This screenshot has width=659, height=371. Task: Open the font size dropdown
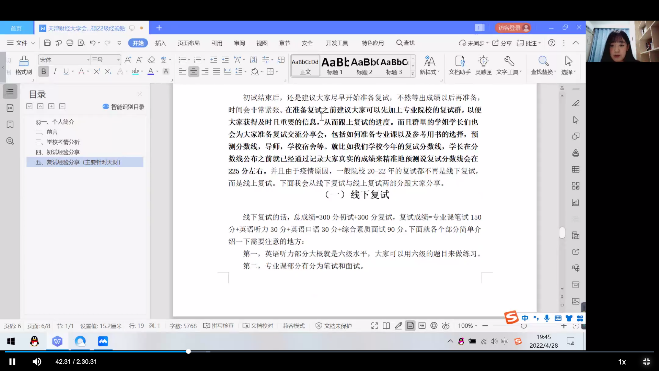(105, 60)
